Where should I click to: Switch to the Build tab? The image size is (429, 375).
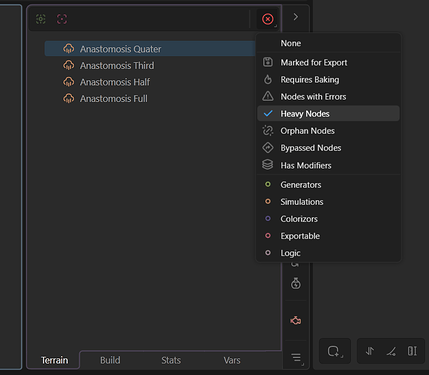(x=110, y=360)
